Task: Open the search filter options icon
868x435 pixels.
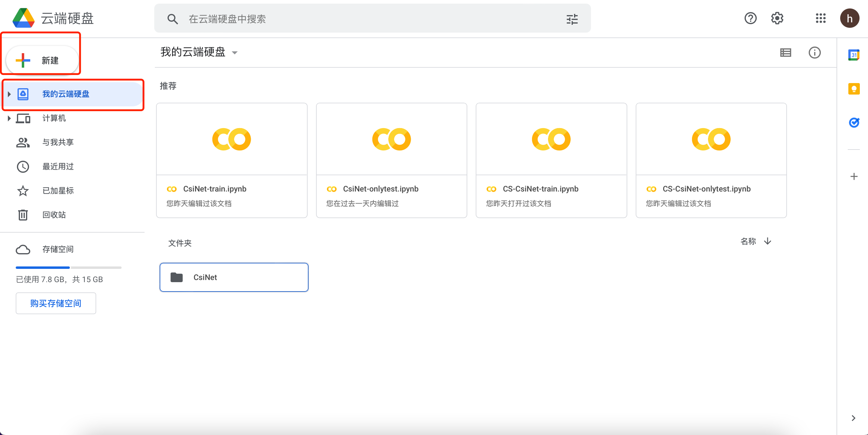Action: (572, 19)
